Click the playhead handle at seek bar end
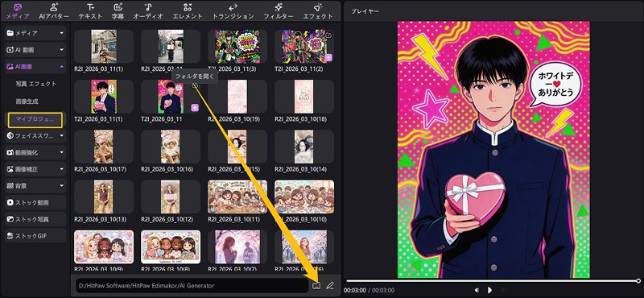644x298 pixels. click(638, 281)
